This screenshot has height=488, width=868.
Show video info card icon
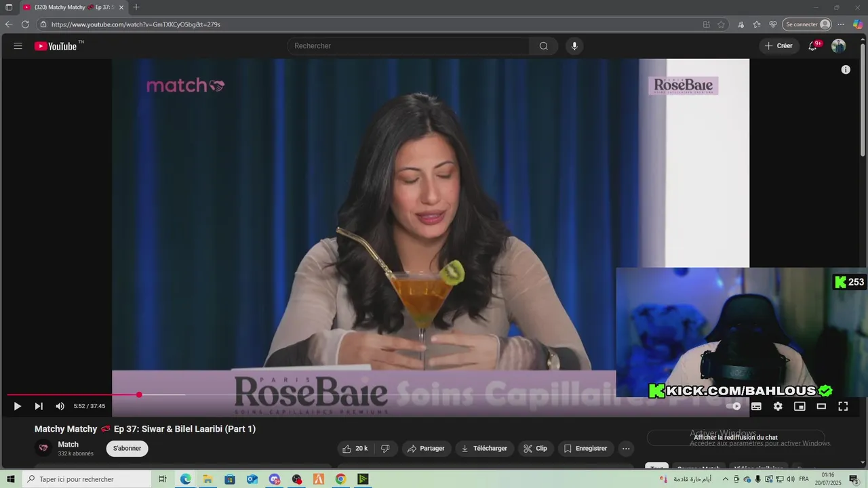[x=846, y=70]
